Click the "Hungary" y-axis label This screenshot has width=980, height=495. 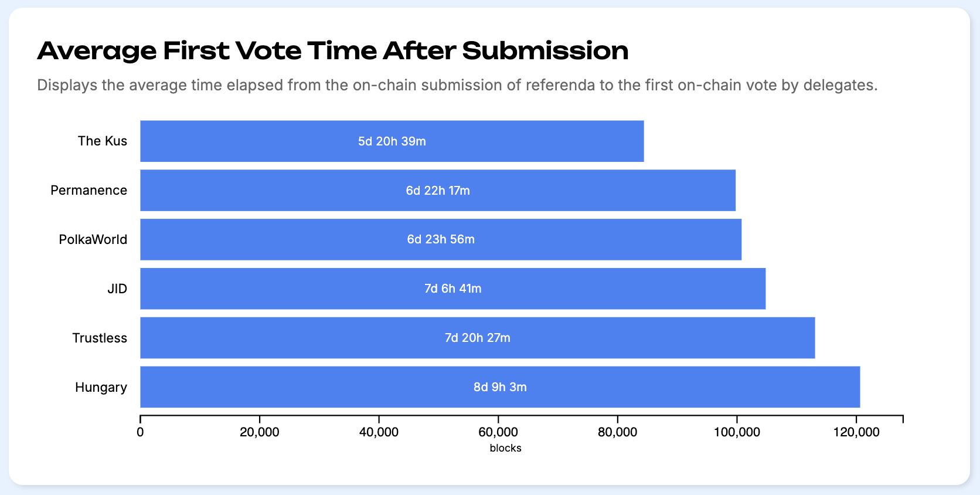pyautogui.click(x=101, y=388)
